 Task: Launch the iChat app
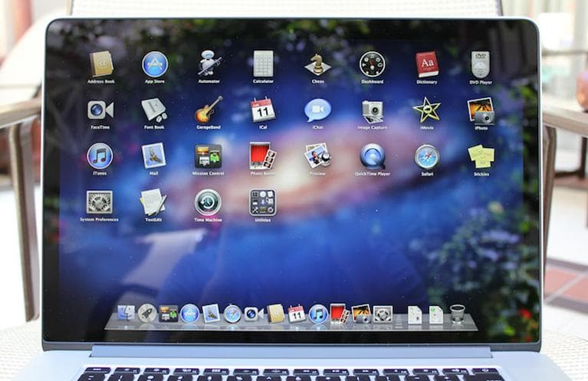pos(317,110)
